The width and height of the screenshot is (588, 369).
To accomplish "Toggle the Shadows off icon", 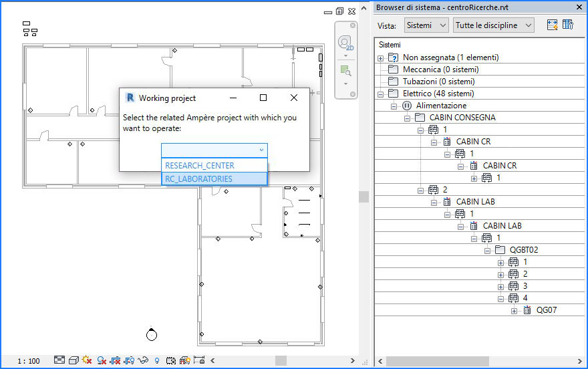I will 102,361.
